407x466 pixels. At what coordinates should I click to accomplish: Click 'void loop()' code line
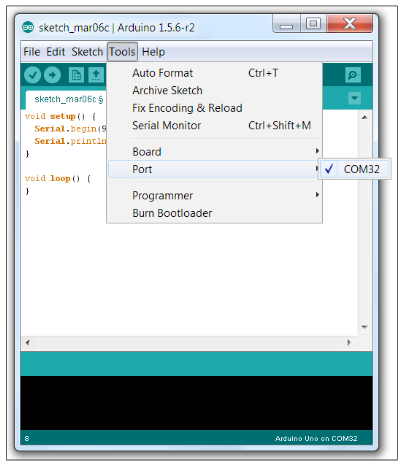click(x=57, y=178)
